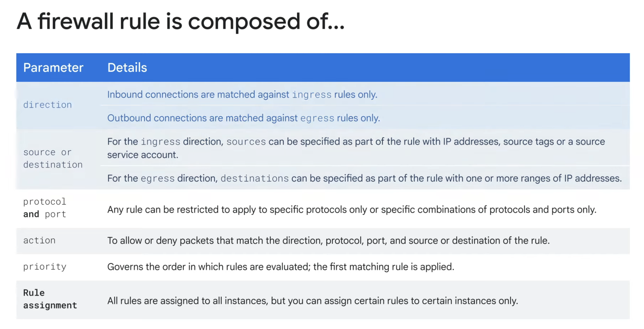The height and width of the screenshot is (329, 644).
Task: Select the 'priority' parameter cell
Action: click(x=45, y=267)
